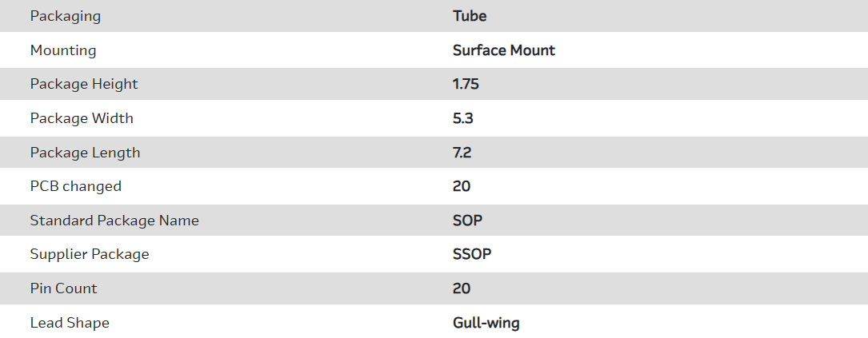Select the Gull-wing lead shape value
This screenshot has width=868, height=338.
(x=486, y=323)
